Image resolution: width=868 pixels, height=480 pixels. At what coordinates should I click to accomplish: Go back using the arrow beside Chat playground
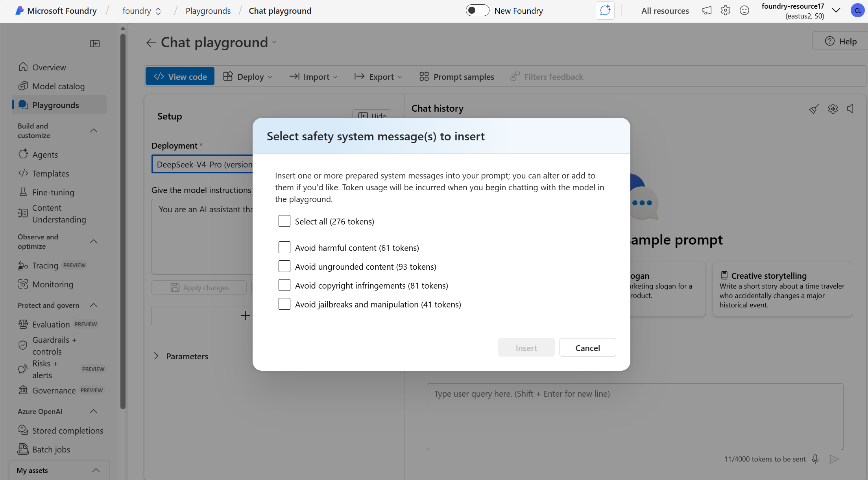coord(151,42)
